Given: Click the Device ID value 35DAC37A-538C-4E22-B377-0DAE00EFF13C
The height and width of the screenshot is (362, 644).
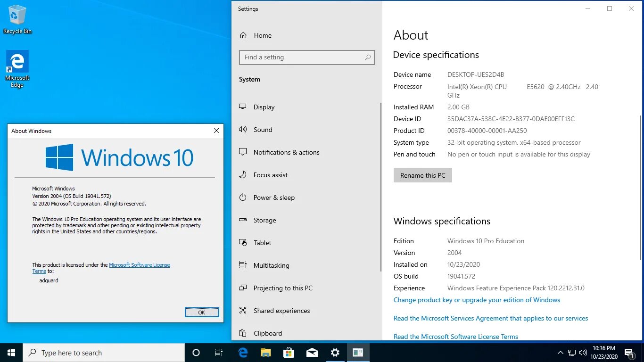Looking at the screenshot, I should pos(511,119).
